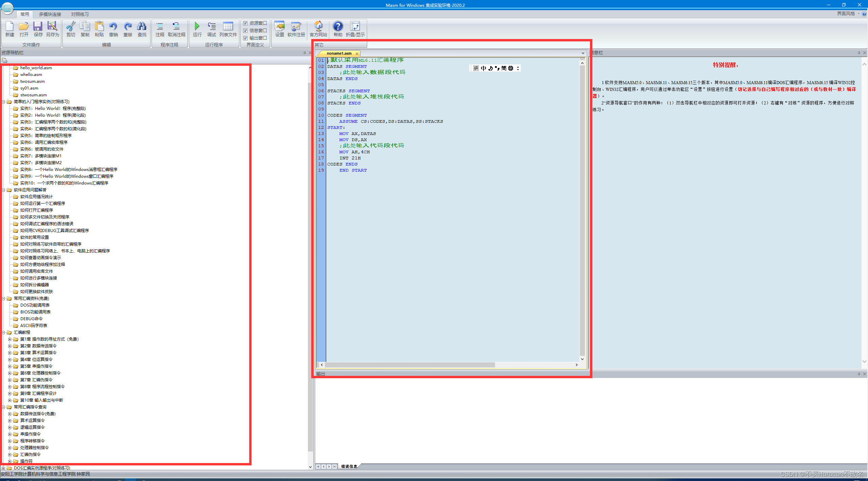Click the editor horizontal scrollbar thumb

click(x=410, y=365)
